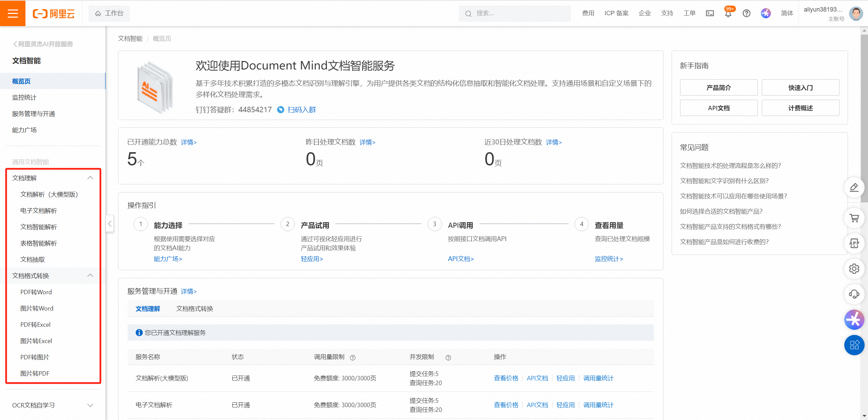Viewport: 868px width, 420px height.
Task: Click 查看价格 for 文档解析(大模型版)
Action: 506,378
